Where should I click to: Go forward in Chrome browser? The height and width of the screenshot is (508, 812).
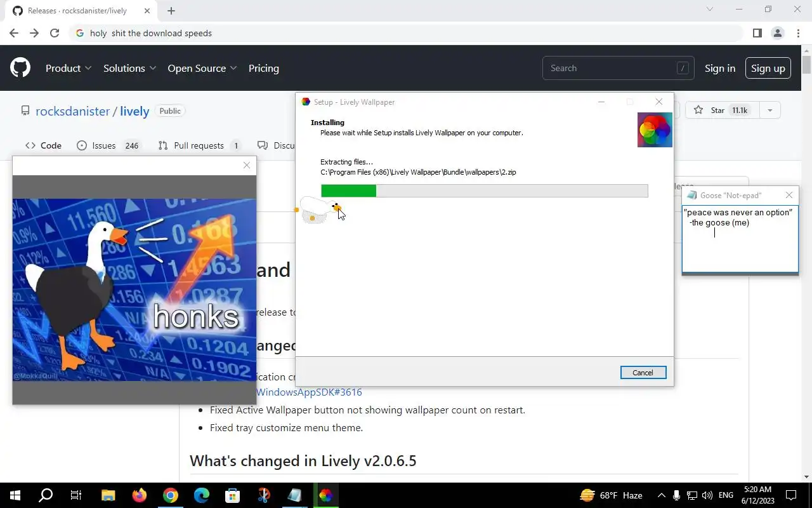pos(34,33)
